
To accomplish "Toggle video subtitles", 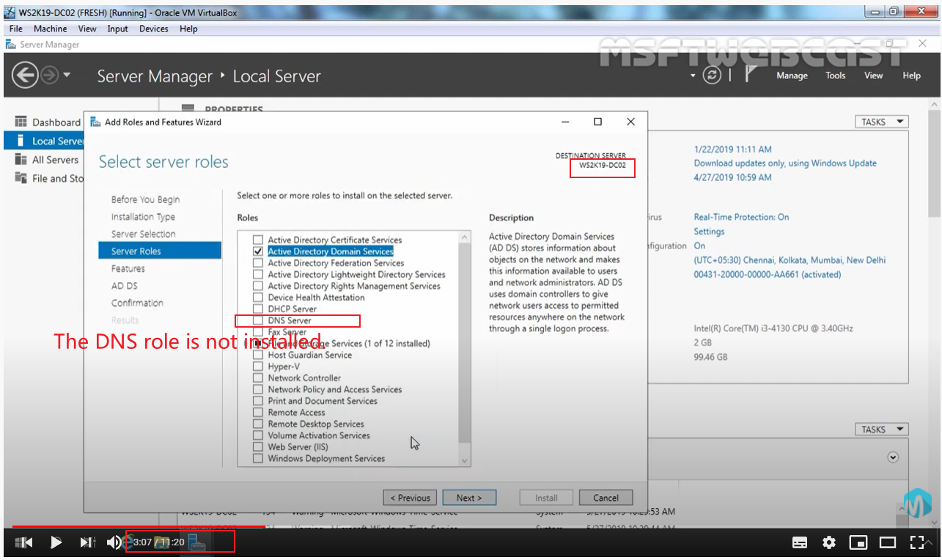I will coord(800,542).
